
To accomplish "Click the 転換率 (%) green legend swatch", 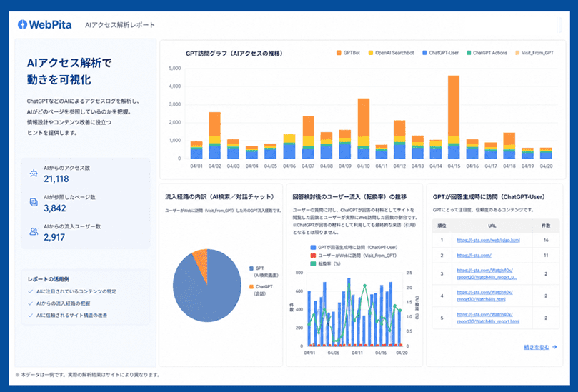I will point(312,263).
